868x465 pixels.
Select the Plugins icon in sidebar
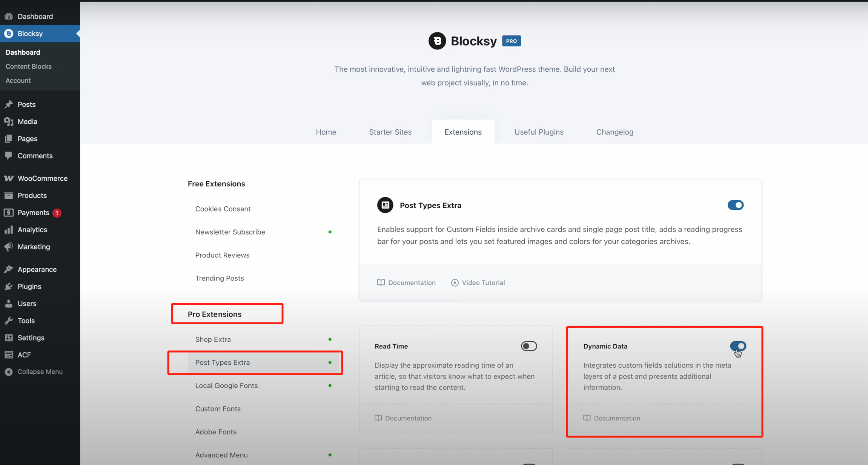pos(9,286)
